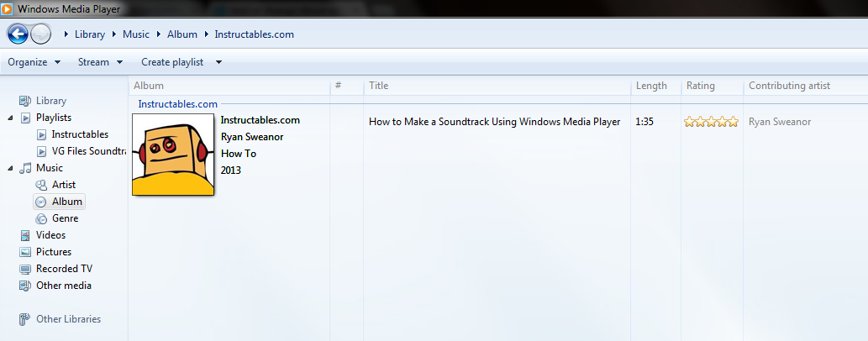Click the 2013 year text
This screenshot has width=868, height=341.
point(231,170)
